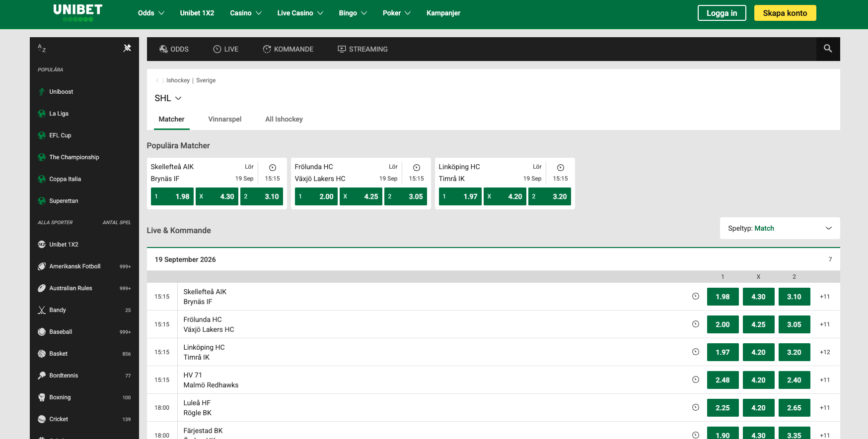This screenshot has width=868, height=439.
Task: Open Kampanjer in top navigation
Action: [443, 13]
